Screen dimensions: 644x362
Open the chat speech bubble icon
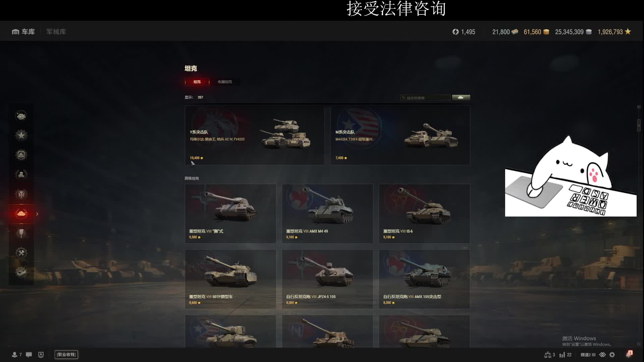click(29, 355)
